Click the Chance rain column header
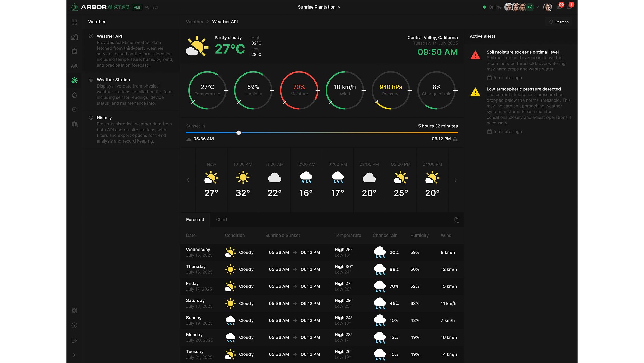The width and height of the screenshot is (644, 363). pos(385,235)
